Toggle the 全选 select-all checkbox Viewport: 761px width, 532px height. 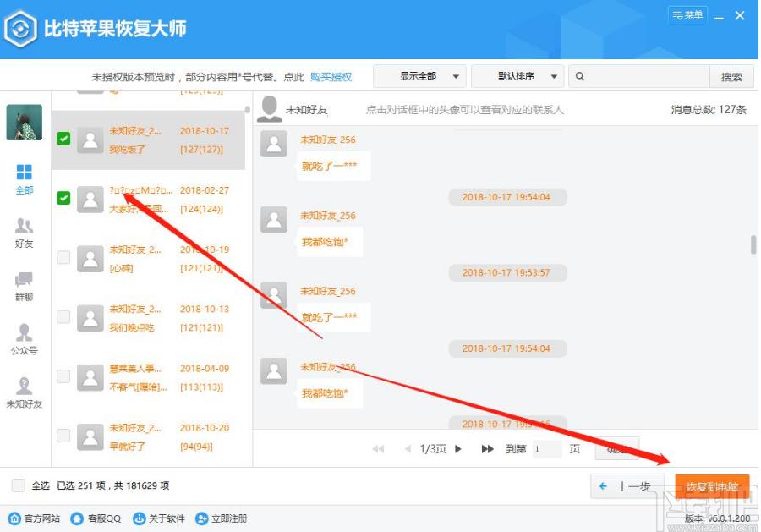point(19,485)
